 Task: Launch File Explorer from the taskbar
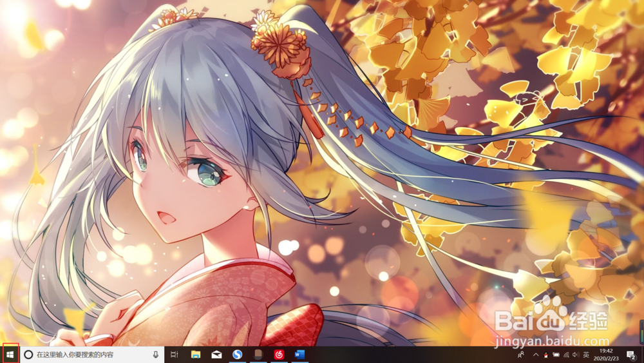pos(196,355)
